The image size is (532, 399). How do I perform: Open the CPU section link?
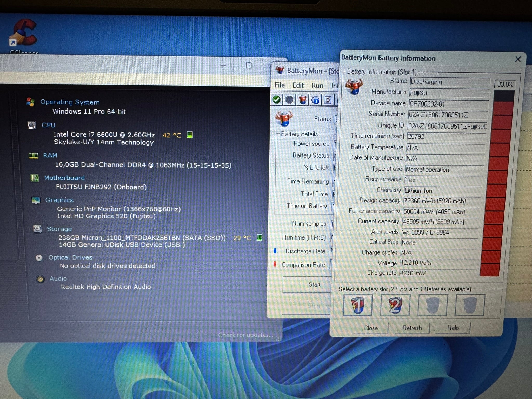click(48, 125)
